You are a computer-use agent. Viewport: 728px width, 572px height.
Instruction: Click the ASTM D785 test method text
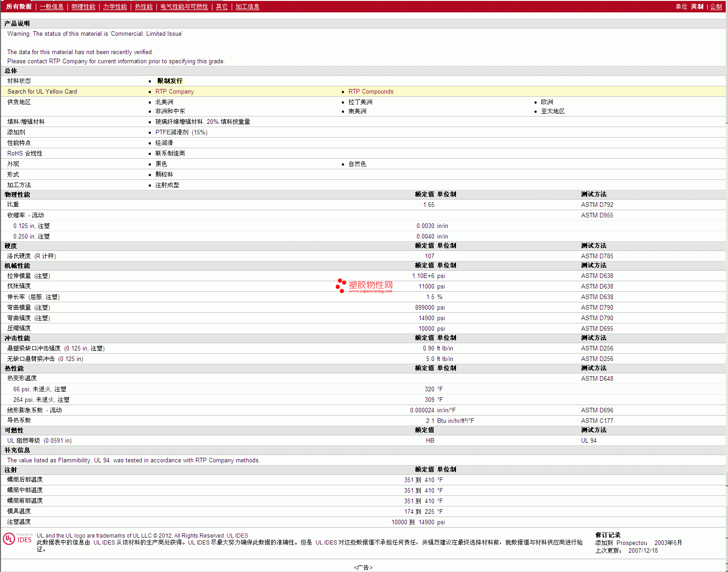pyautogui.click(x=597, y=256)
